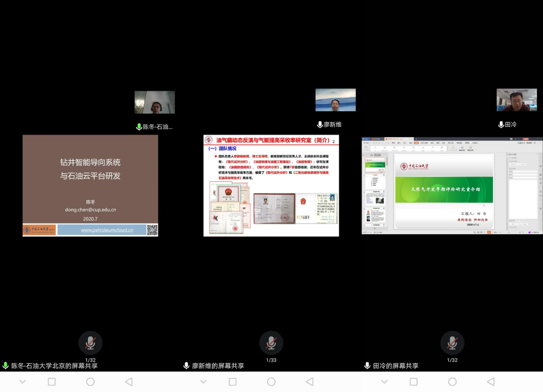
Task: Open recent apps square in right screen
Action: 414,382
